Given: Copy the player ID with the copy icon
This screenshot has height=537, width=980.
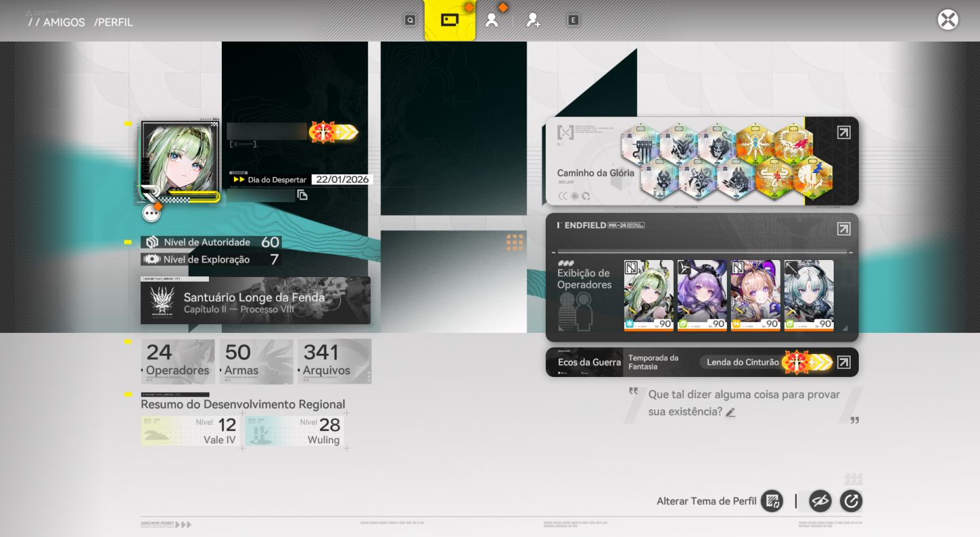Looking at the screenshot, I should pos(302,195).
